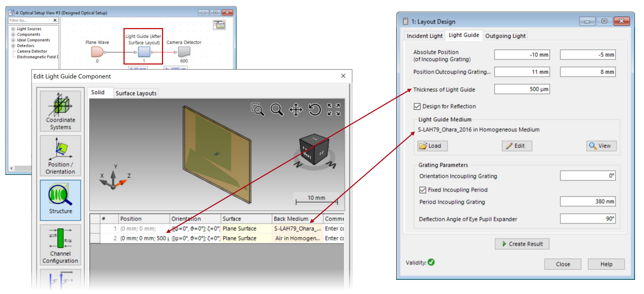Select the row 1 Plane Surface cell
Image resolution: width=644 pixels, height=294 pixels.
click(247, 229)
